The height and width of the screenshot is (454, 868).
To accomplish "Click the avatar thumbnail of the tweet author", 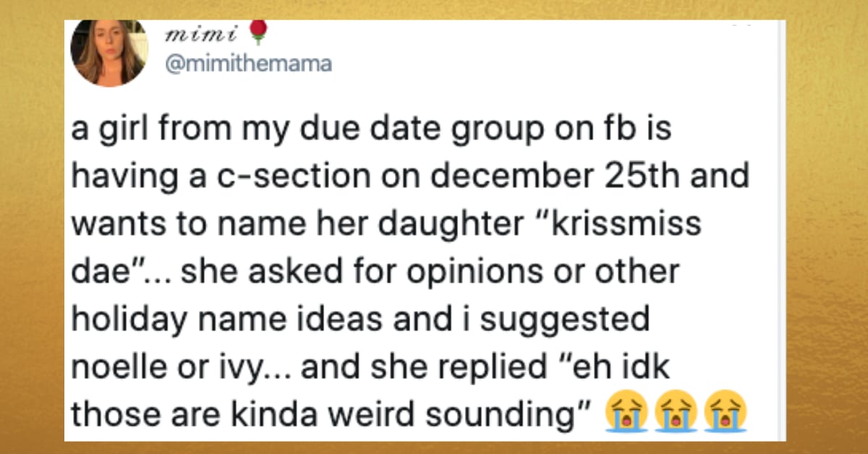I will point(109,54).
